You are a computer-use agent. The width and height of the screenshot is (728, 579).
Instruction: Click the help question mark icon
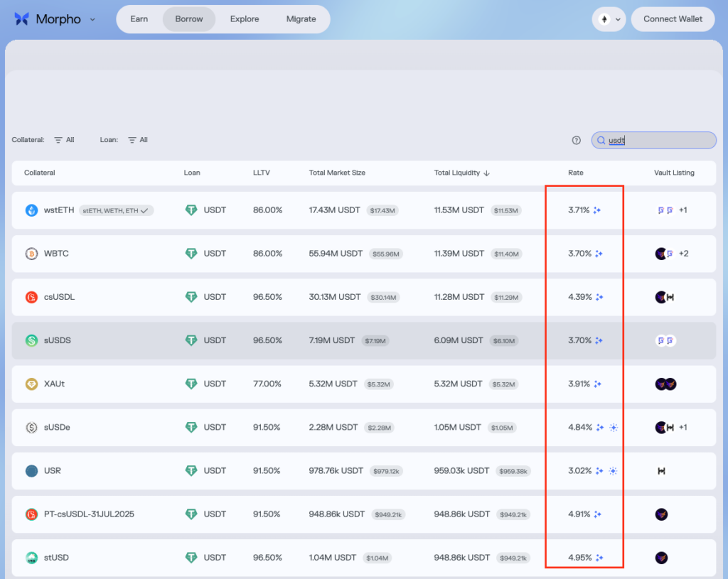click(576, 140)
